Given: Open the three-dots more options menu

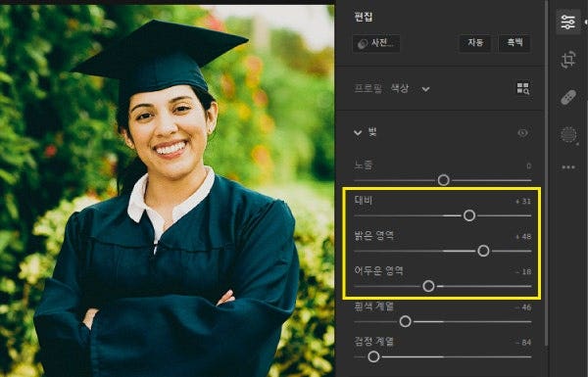Looking at the screenshot, I should point(568,167).
